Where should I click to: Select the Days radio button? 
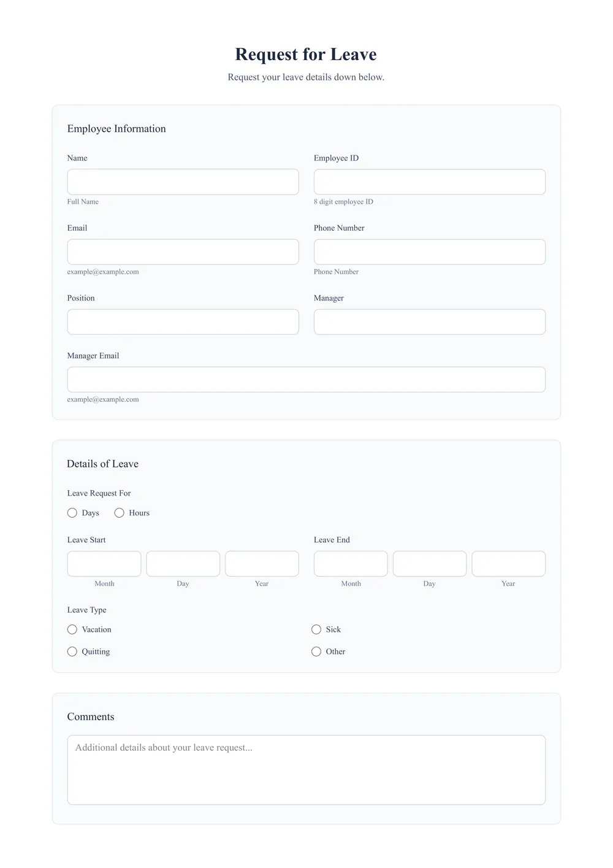click(72, 512)
